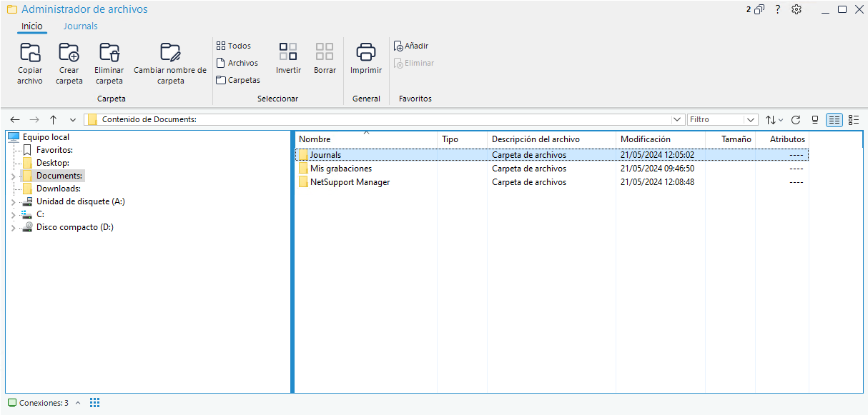Click the Copiar archivo icon

click(x=30, y=53)
